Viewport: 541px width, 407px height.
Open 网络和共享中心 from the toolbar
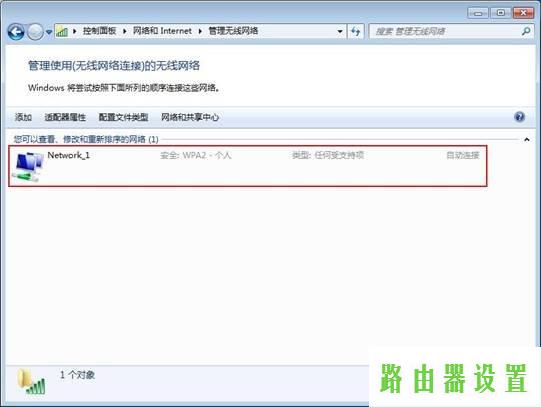click(x=190, y=117)
